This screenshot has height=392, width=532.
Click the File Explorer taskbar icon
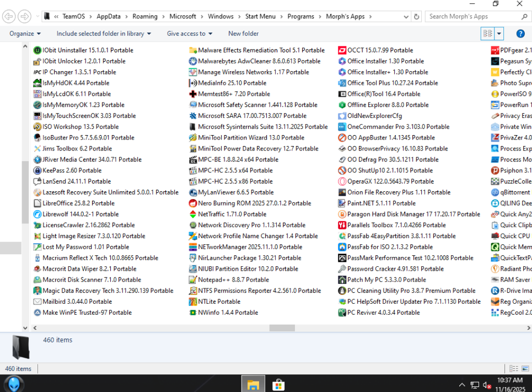click(253, 384)
